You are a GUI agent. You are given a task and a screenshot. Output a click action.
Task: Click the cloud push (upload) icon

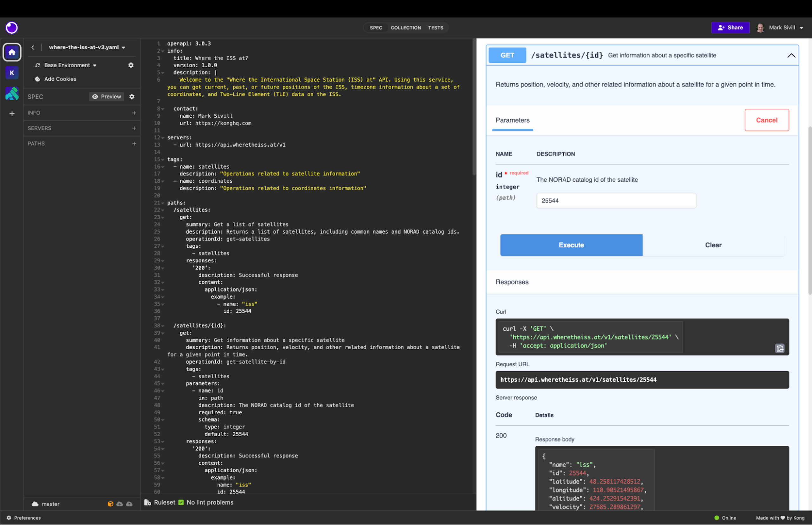click(x=129, y=504)
